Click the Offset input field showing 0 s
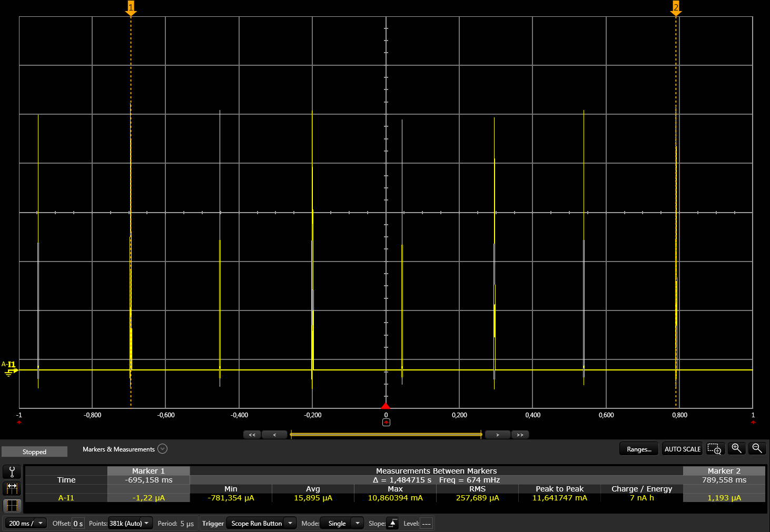 tap(78, 524)
